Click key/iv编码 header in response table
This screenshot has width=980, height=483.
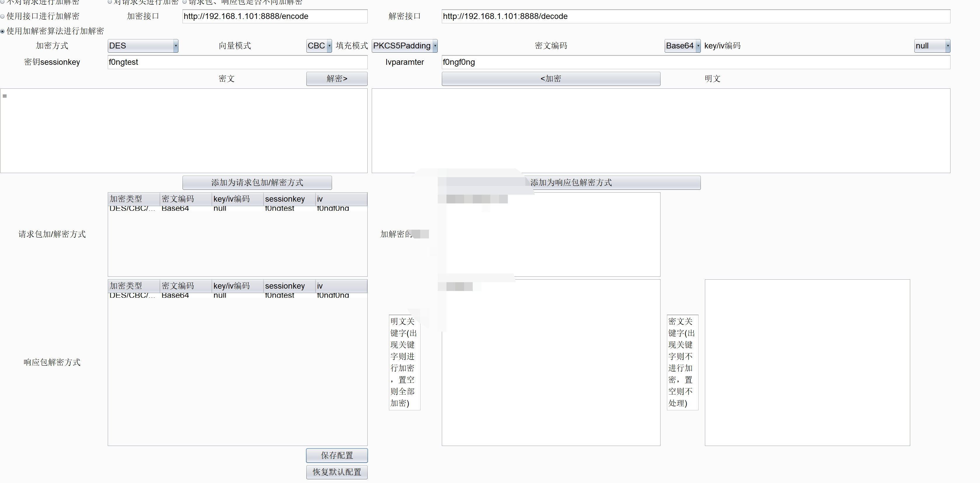coord(237,286)
